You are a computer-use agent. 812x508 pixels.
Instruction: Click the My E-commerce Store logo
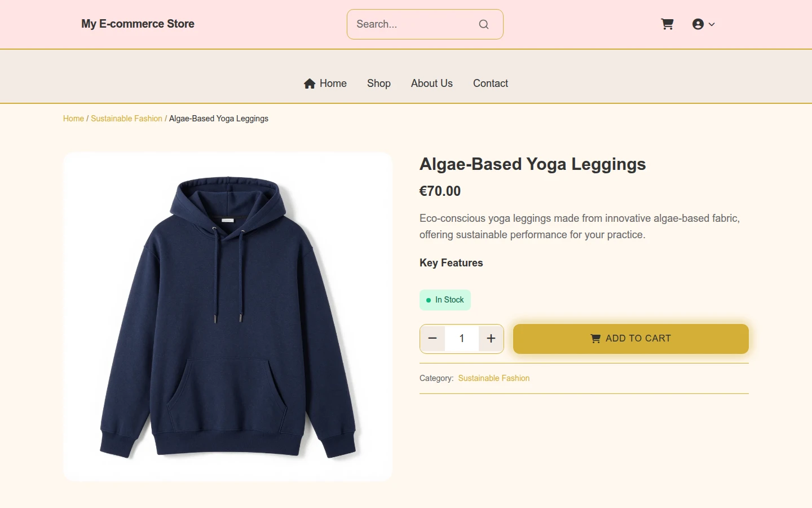point(138,24)
